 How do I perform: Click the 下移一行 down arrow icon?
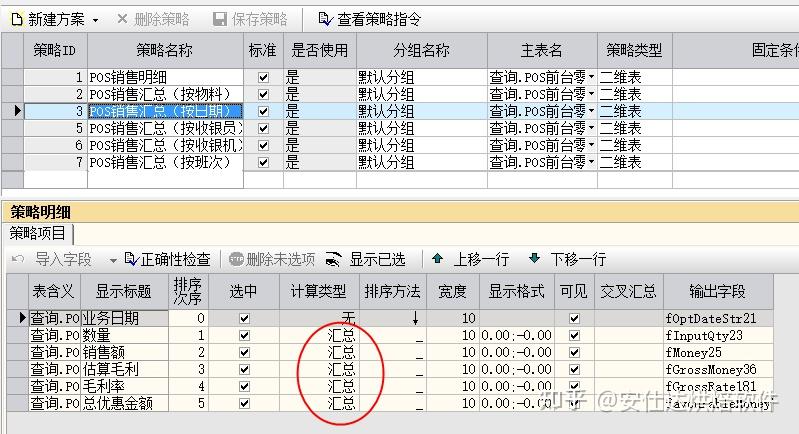(534, 258)
